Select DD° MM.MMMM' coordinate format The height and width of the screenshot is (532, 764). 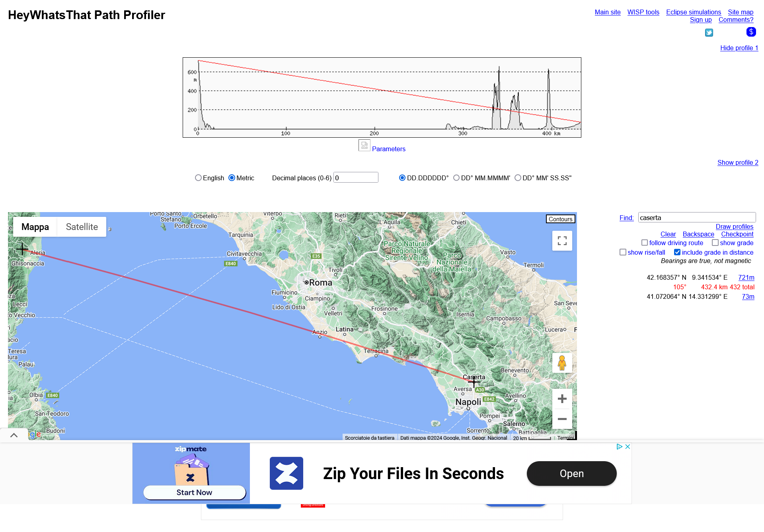click(x=456, y=178)
